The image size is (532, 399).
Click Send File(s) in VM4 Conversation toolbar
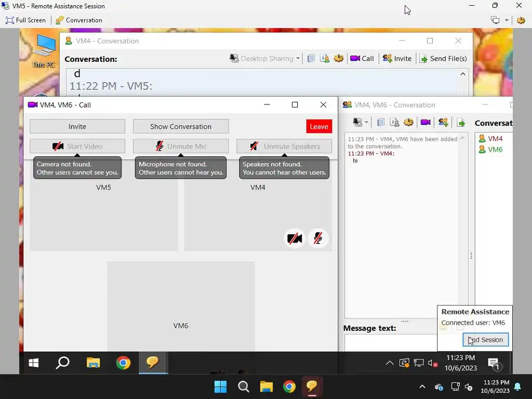tap(443, 58)
